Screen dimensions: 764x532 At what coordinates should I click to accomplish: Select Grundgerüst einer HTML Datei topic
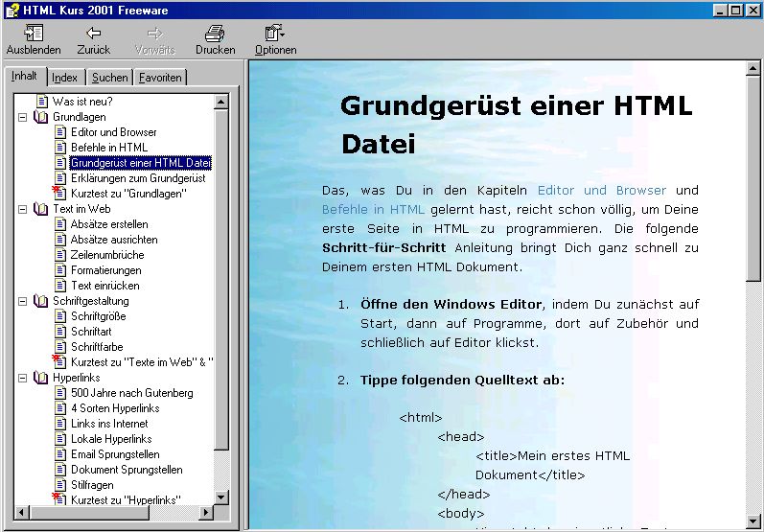(141, 163)
